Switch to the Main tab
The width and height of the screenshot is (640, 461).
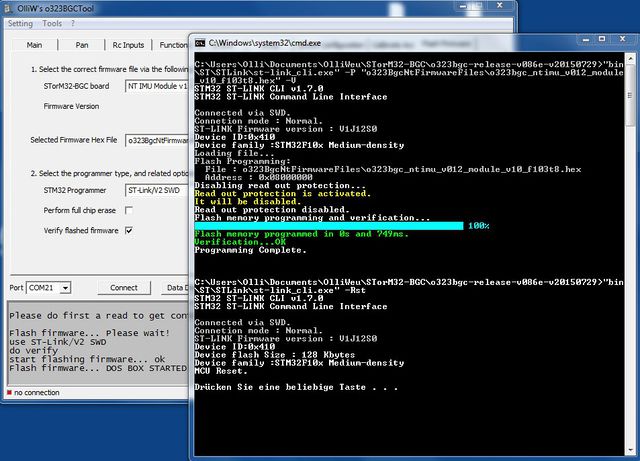coord(34,45)
